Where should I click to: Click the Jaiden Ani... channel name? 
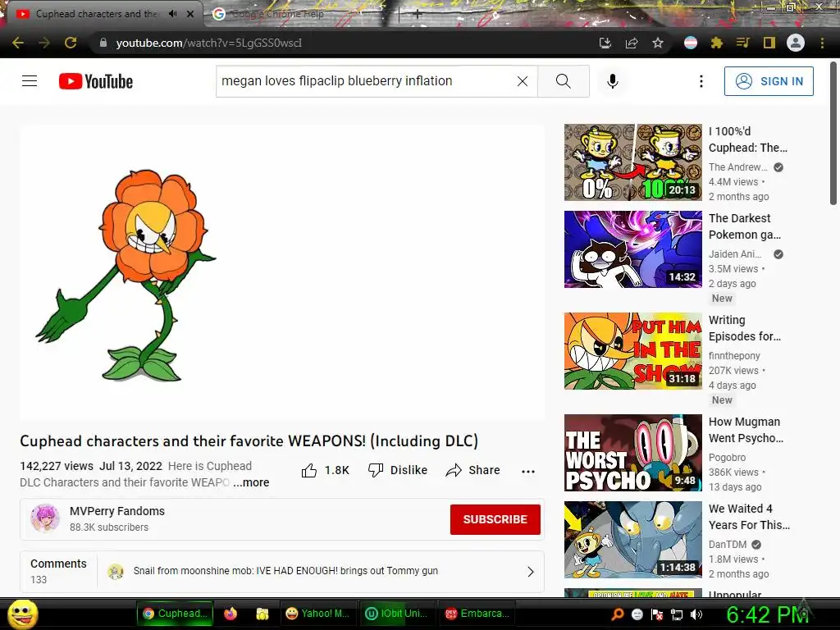point(735,254)
